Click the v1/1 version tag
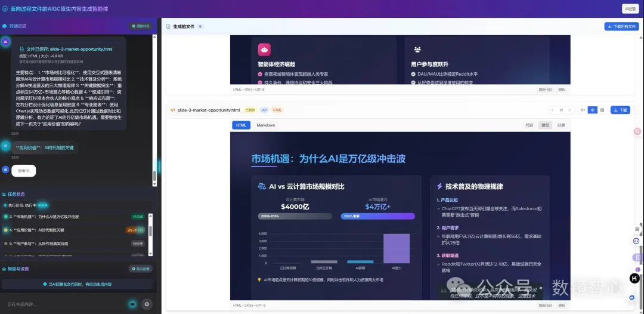This screenshot has width=644, height=314. (x=264, y=110)
